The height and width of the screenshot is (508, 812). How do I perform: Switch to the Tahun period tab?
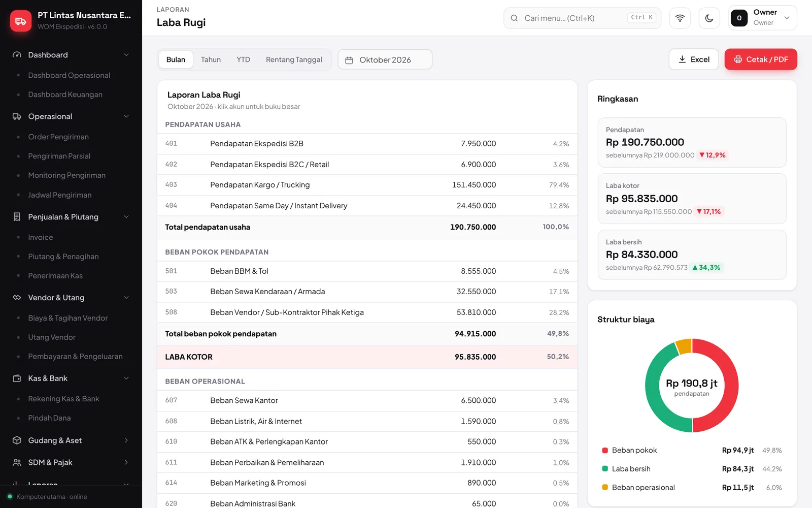coord(211,59)
